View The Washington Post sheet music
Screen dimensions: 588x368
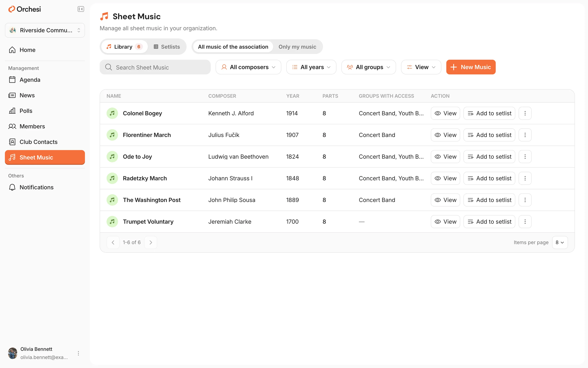pyautogui.click(x=445, y=200)
